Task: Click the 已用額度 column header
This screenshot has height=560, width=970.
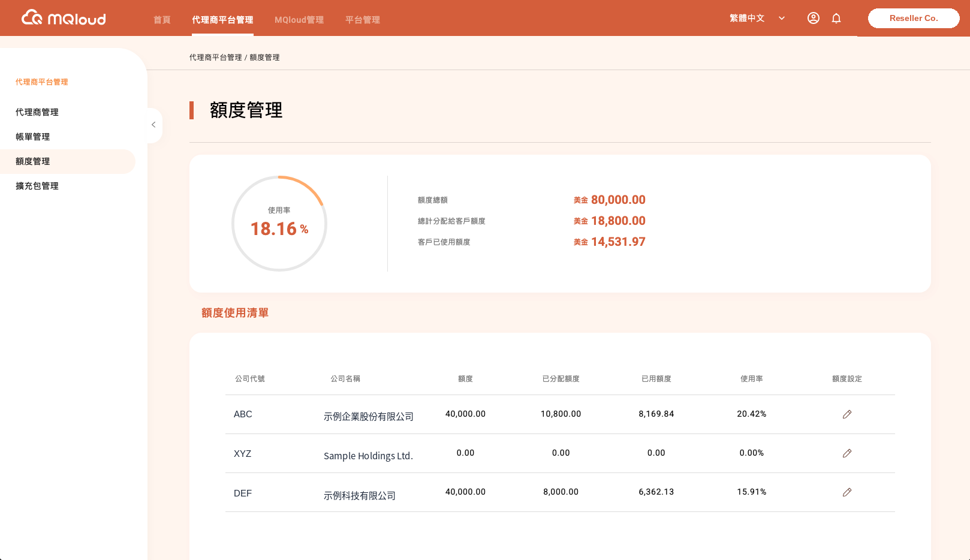Action: coord(656,379)
